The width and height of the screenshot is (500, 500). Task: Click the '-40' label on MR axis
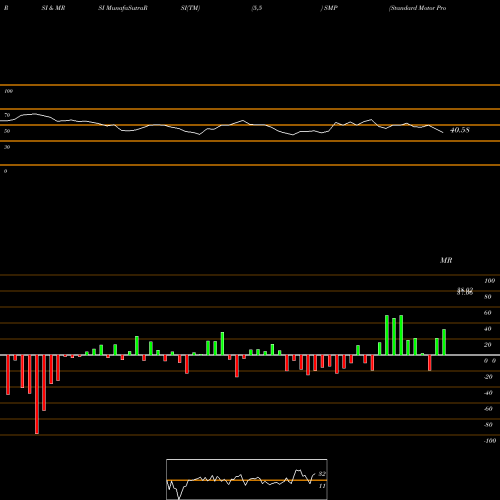[x=488, y=393]
